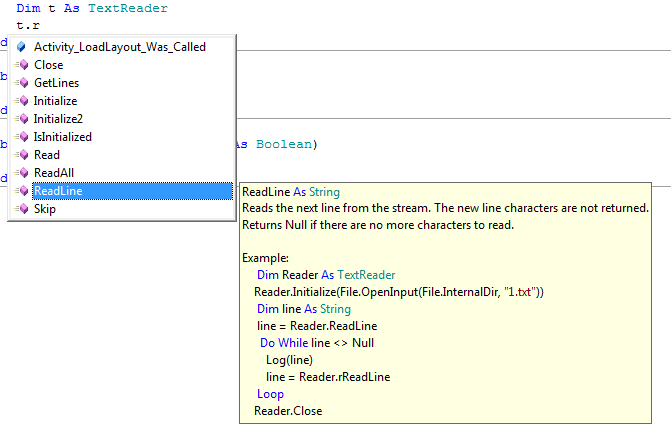Click the method icon next to Read
671x444 pixels.
click(22, 154)
